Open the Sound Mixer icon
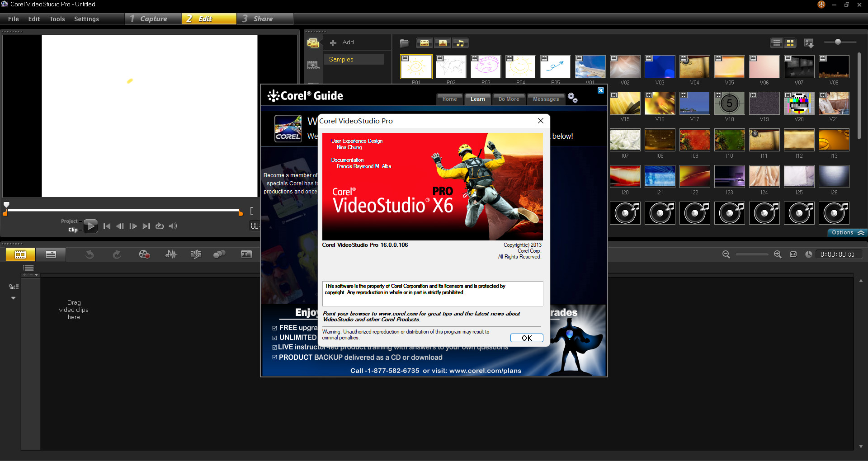Viewport: 868px width, 461px height. [171, 254]
